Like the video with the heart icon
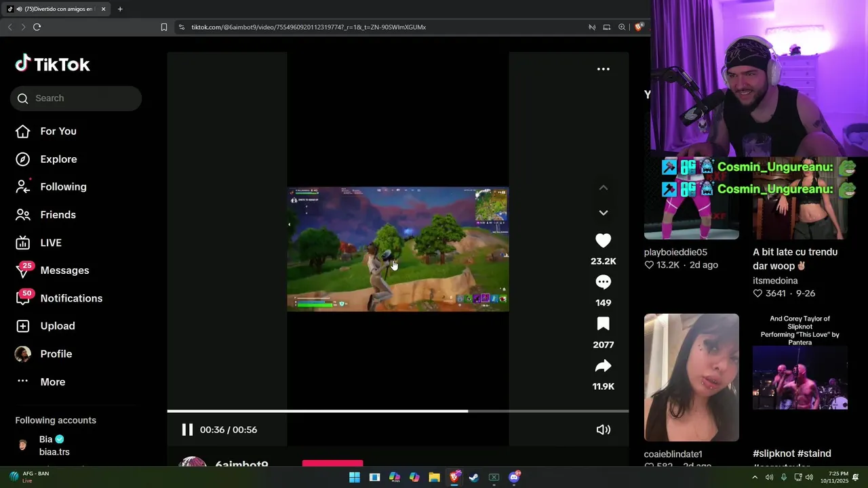The height and width of the screenshot is (488, 868). pyautogui.click(x=603, y=241)
